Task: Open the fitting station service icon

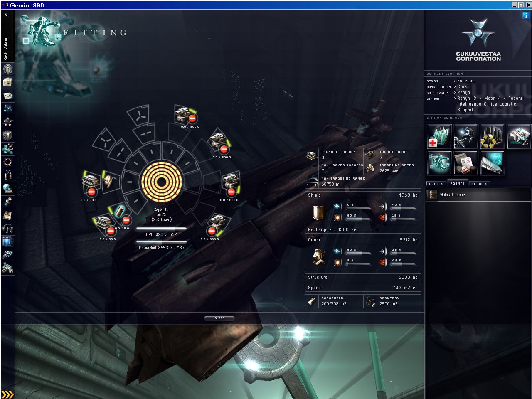Action: tap(439, 163)
